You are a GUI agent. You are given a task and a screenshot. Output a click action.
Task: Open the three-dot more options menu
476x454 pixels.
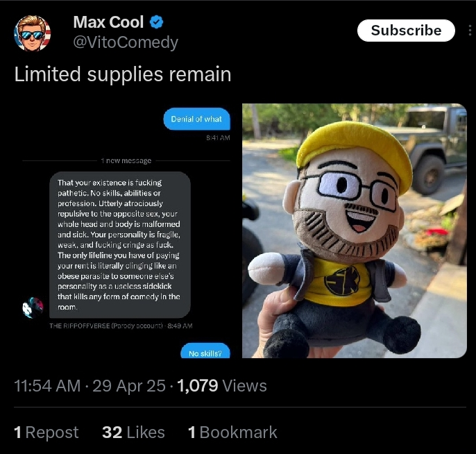click(x=470, y=31)
